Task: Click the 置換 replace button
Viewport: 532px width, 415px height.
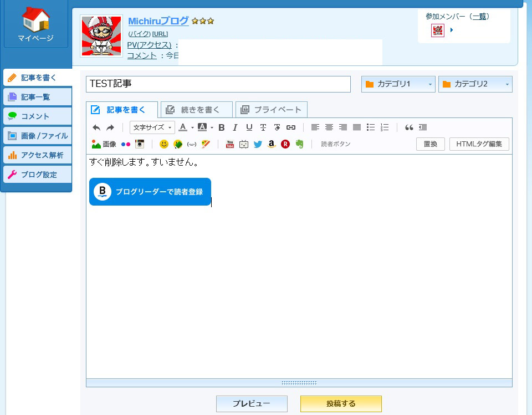Action: pos(430,144)
